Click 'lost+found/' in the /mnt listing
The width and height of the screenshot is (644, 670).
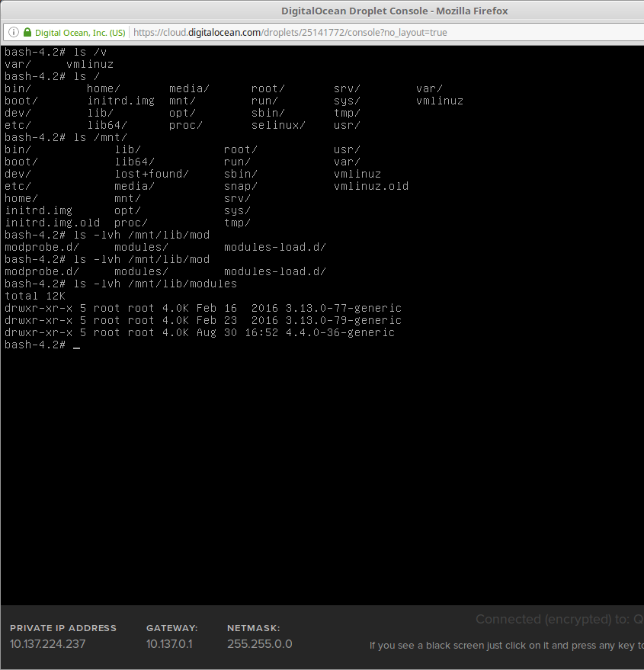click(151, 174)
